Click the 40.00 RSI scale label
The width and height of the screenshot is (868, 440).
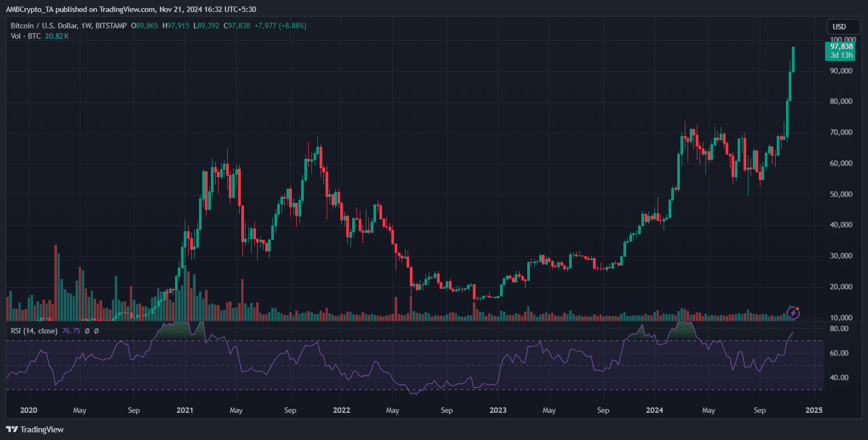(839, 377)
